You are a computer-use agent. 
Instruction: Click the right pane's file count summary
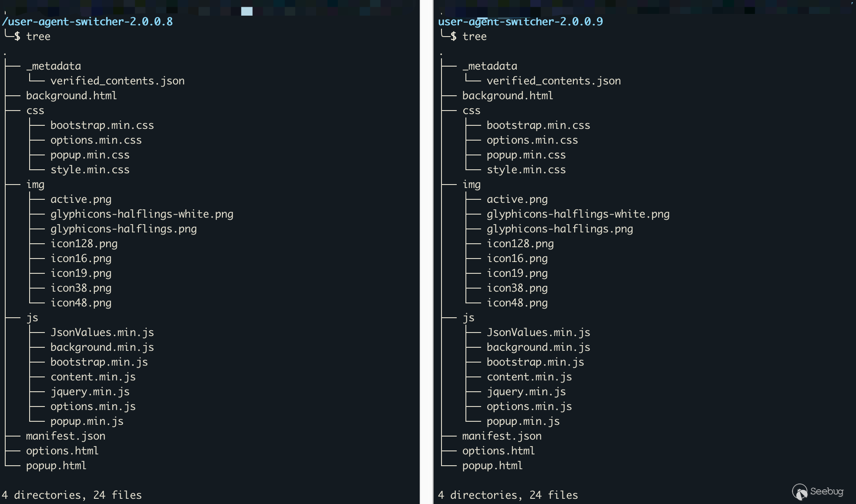(x=508, y=495)
